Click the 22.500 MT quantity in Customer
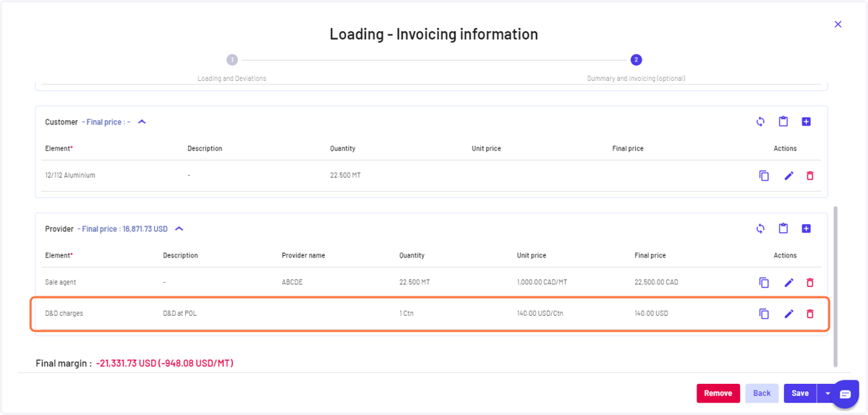 (345, 176)
